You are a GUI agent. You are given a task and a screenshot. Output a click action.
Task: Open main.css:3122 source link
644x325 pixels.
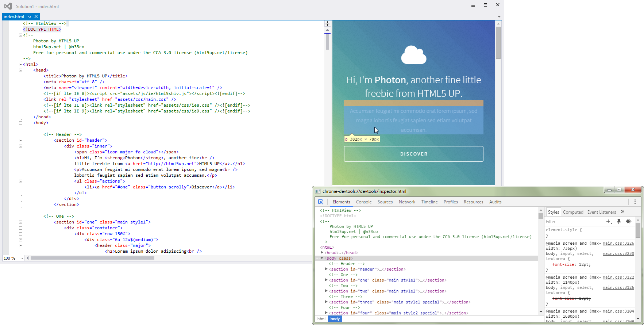tap(618, 277)
